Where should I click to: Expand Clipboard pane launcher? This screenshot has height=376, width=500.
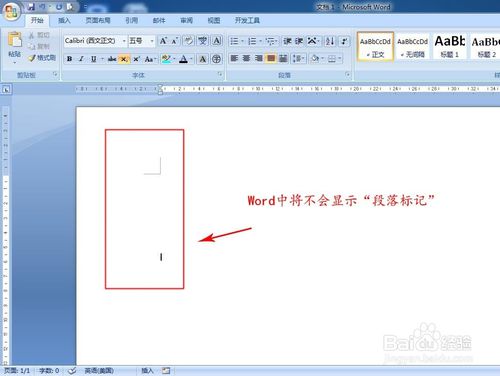coord(55,74)
